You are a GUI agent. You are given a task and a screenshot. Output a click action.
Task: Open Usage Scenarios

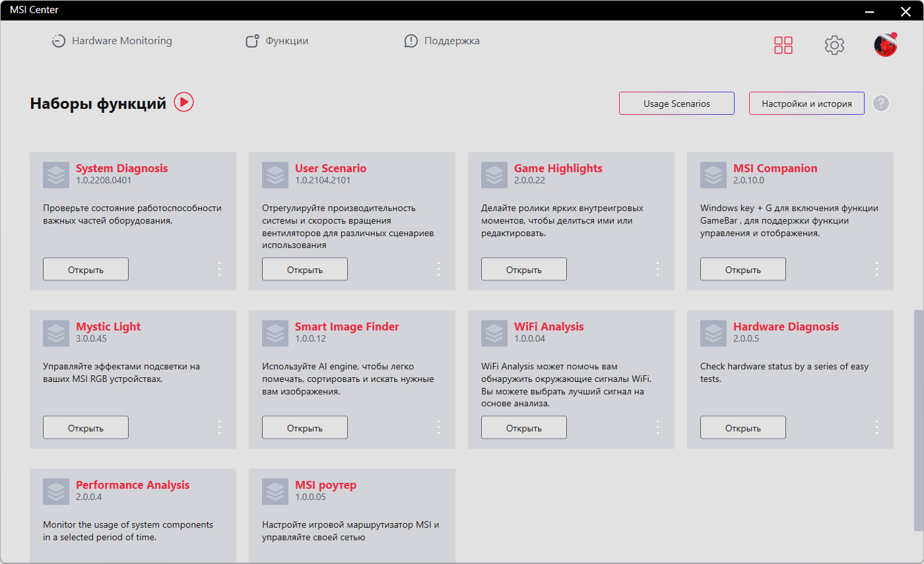click(x=676, y=104)
